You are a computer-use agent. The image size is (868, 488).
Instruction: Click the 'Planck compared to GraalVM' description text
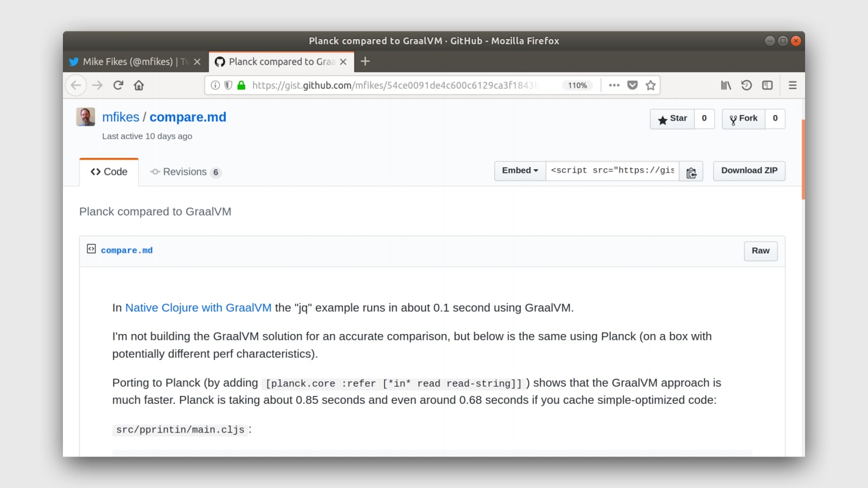pyautogui.click(x=155, y=211)
